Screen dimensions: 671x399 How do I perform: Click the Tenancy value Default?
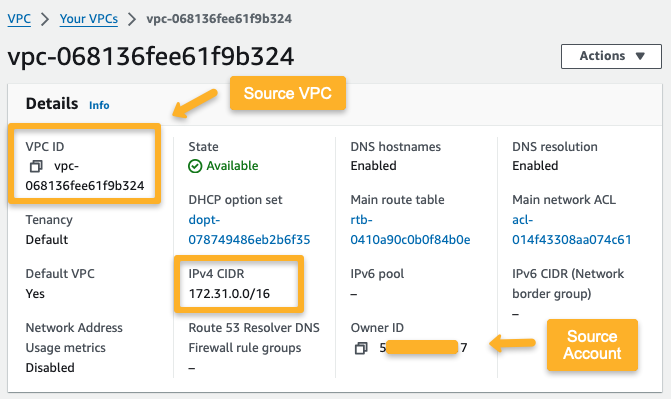point(47,240)
